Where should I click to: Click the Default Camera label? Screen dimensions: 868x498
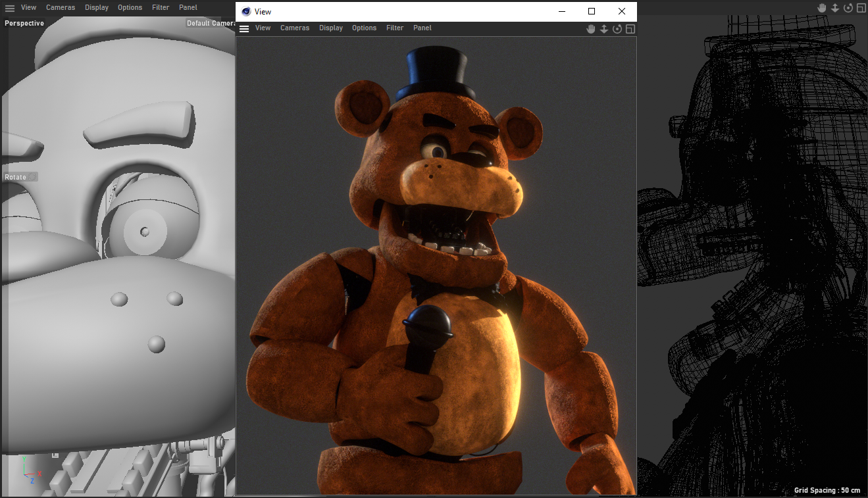point(211,23)
